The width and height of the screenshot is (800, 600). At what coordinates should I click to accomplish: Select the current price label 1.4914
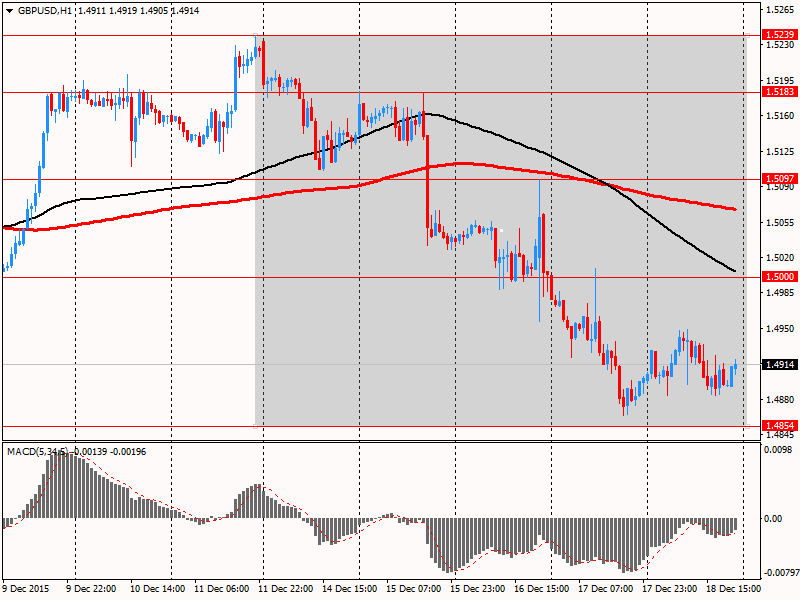pyautogui.click(x=780, y=364)
